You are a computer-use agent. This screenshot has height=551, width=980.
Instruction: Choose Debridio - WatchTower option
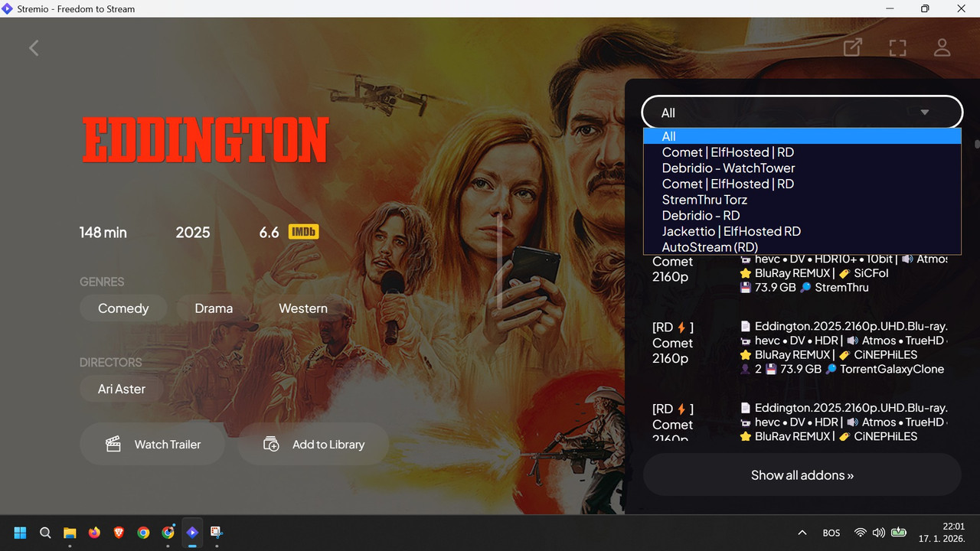click(802, 168)
